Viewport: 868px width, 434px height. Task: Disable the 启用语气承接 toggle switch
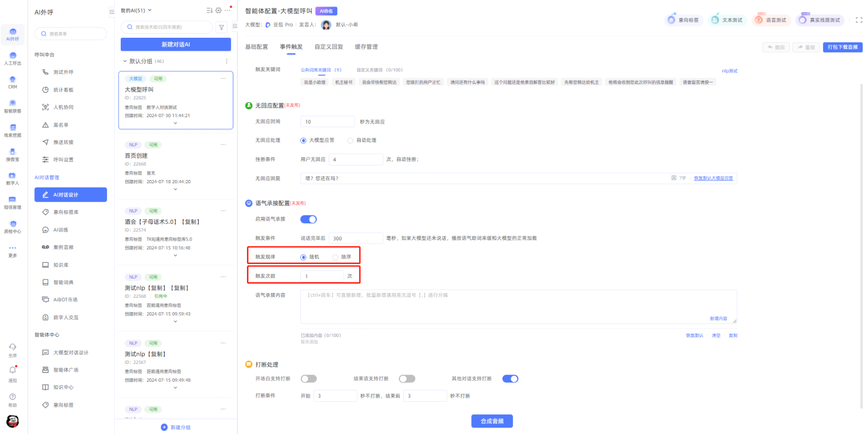point(308,219)
